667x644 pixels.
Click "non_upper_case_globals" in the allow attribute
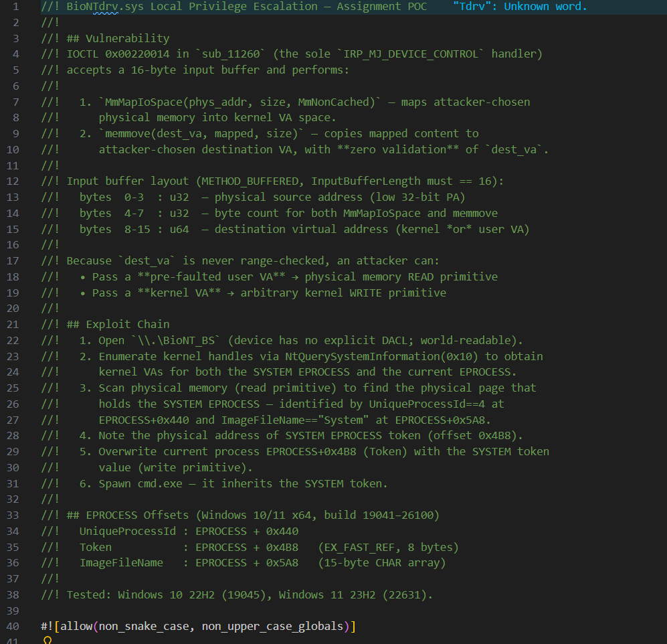[272, 627]
